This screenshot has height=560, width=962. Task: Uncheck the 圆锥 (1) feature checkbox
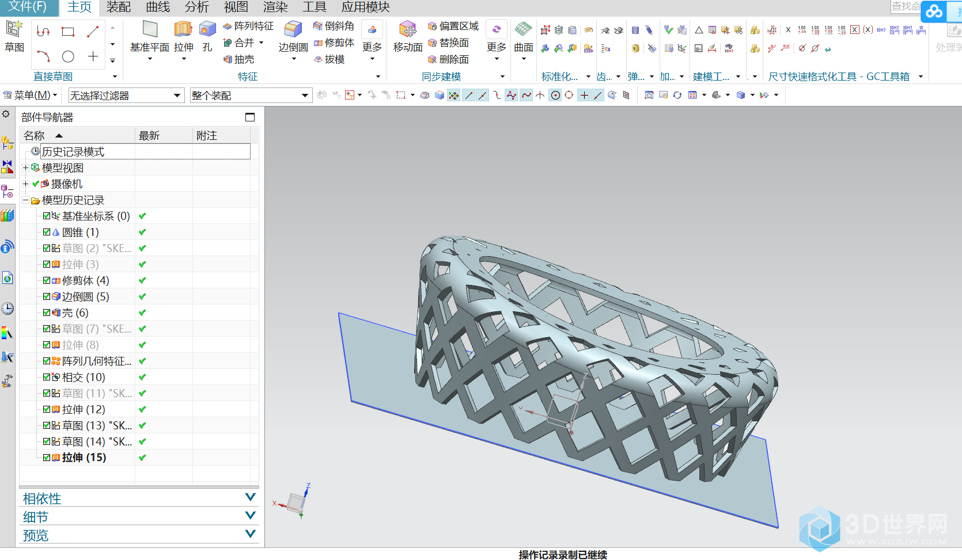point(47,232)
